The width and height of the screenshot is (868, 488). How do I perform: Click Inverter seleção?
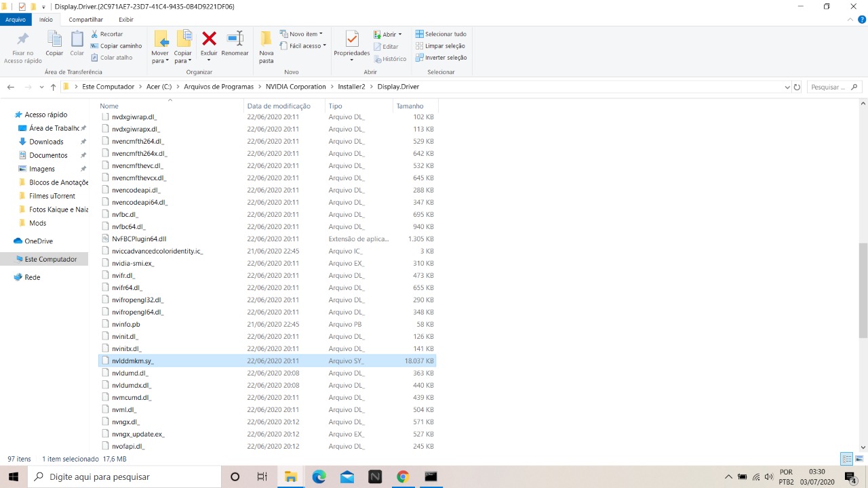(x=441, y=58)
